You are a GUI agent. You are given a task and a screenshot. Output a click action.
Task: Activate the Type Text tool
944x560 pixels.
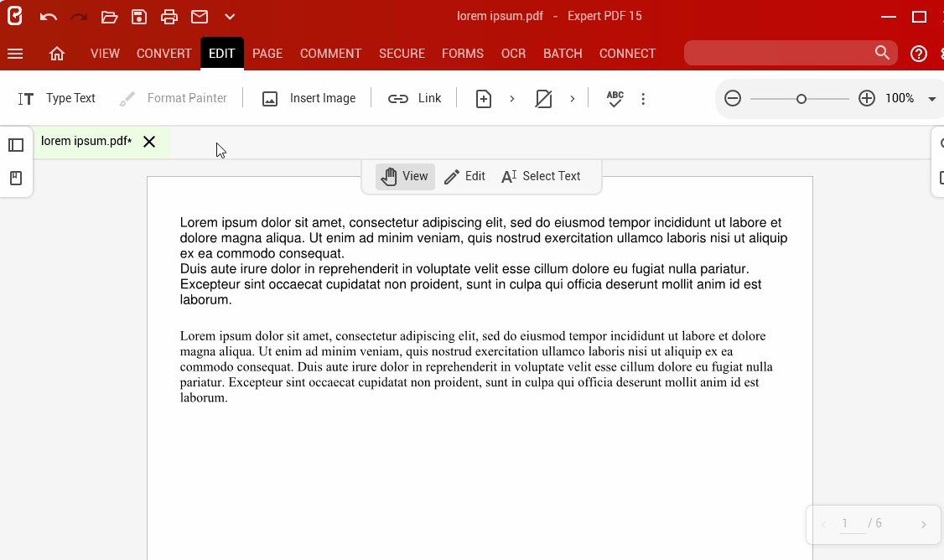[57, 98]
